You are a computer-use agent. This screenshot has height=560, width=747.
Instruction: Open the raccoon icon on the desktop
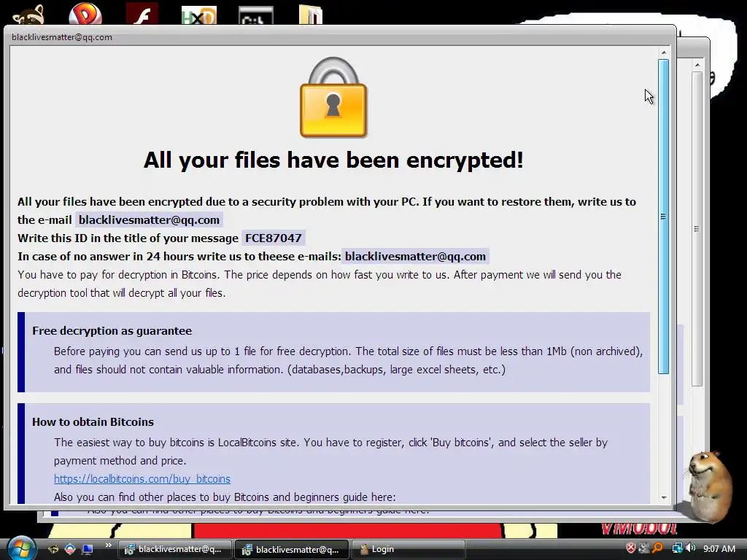28,15
